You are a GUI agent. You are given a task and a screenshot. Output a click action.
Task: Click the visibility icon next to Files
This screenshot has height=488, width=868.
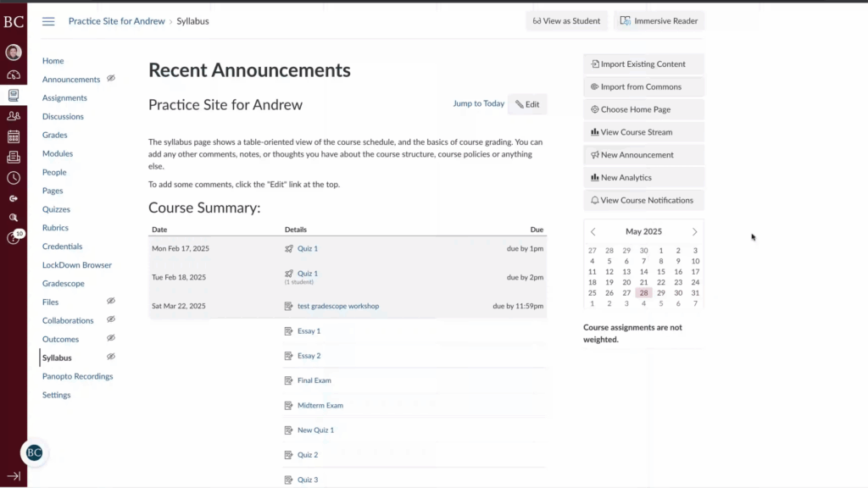click(x=110, y=301)
